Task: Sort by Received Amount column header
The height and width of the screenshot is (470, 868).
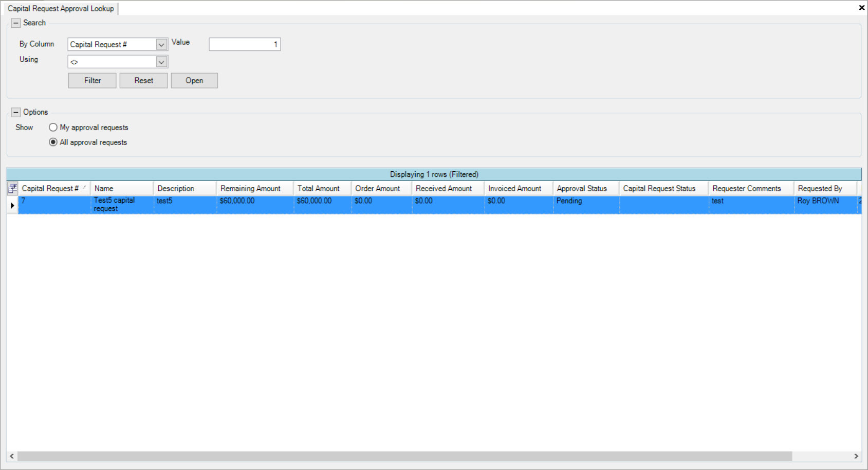Action: point(449,188)
